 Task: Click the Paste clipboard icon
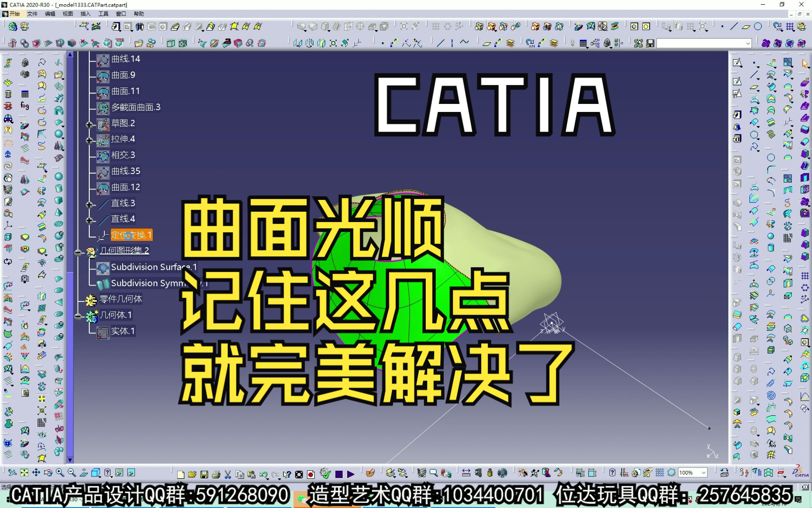pyautogui.click(x=251, y=474)
